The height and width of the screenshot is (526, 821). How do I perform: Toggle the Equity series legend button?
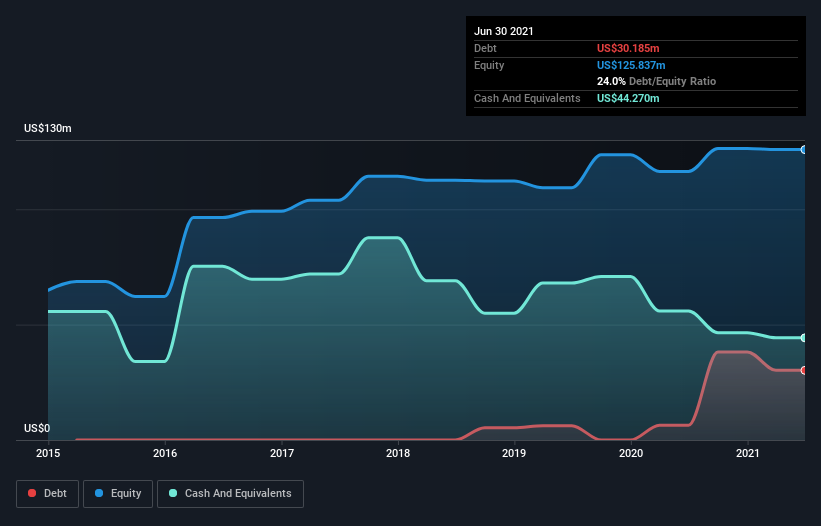[118, 494]
